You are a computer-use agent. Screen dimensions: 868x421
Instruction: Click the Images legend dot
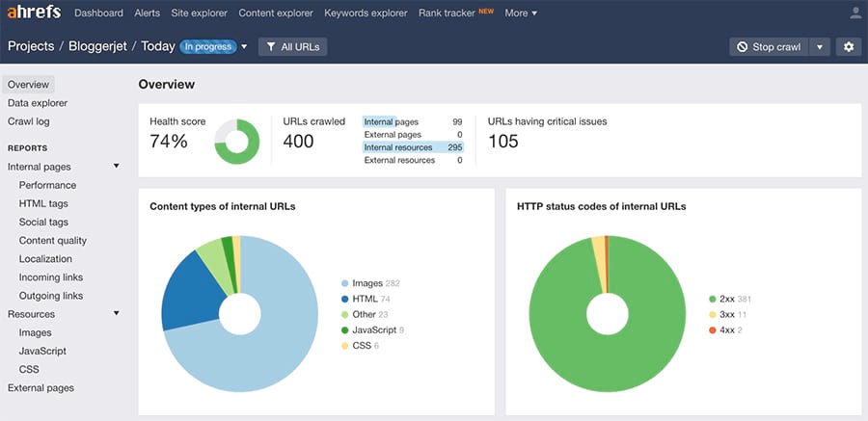coord(344,283)
